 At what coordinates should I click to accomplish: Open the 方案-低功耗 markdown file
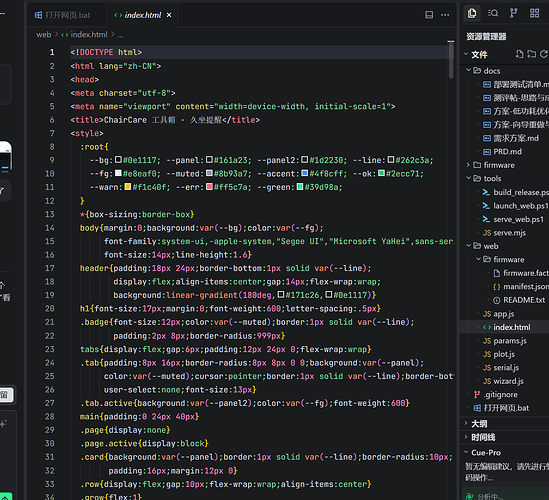[x=521, y=111]
